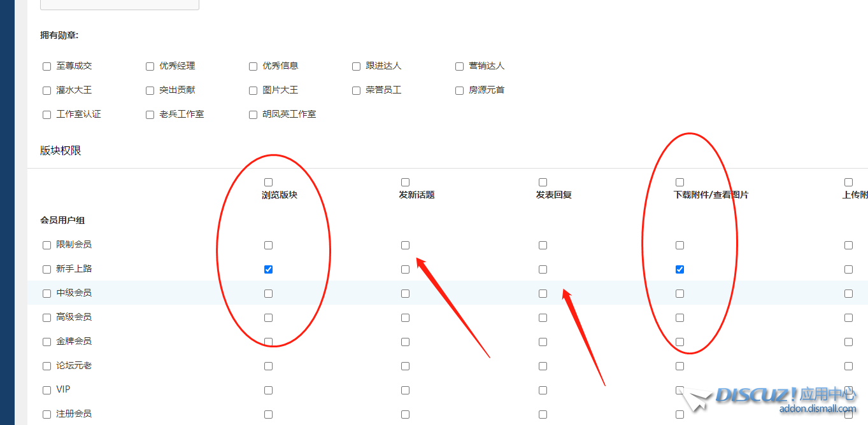868x425 pixels.
Task: Tick the 图片大王 medal checkbox
Action: 253,90
